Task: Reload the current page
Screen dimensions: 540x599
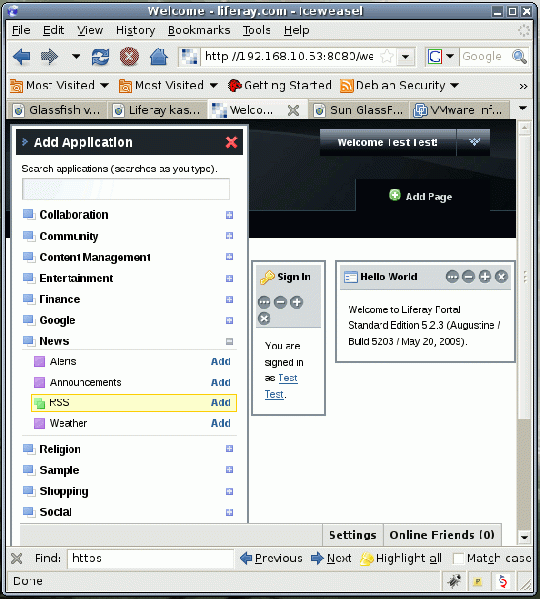Action: [100, 57]
